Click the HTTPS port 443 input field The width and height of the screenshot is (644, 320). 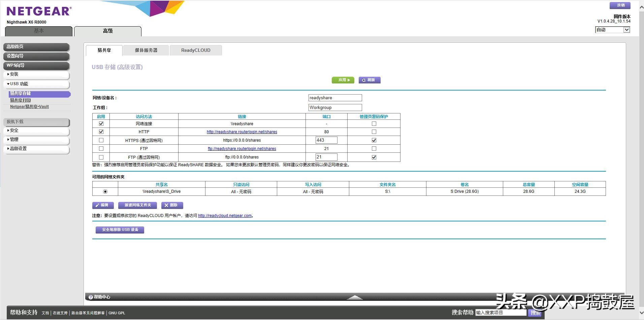326,140
